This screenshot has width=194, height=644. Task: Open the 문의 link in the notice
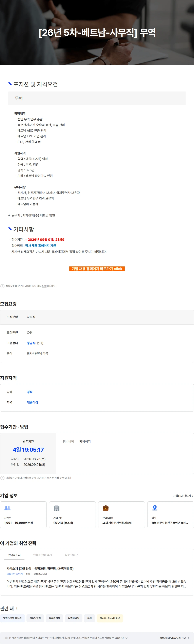pos(44,286)
